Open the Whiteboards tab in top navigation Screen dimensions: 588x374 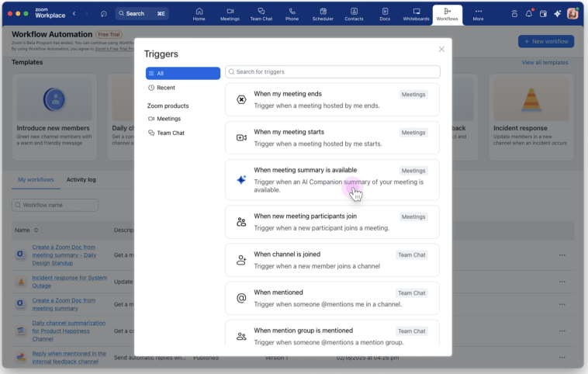point(417,14)
